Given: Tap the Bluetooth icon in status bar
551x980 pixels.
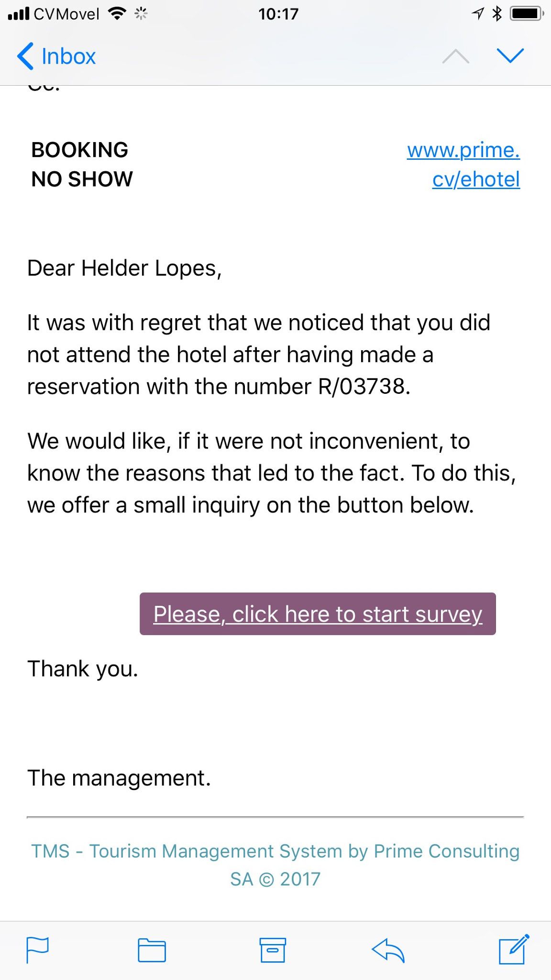Looking at the screenshot, I should point(497,13).
